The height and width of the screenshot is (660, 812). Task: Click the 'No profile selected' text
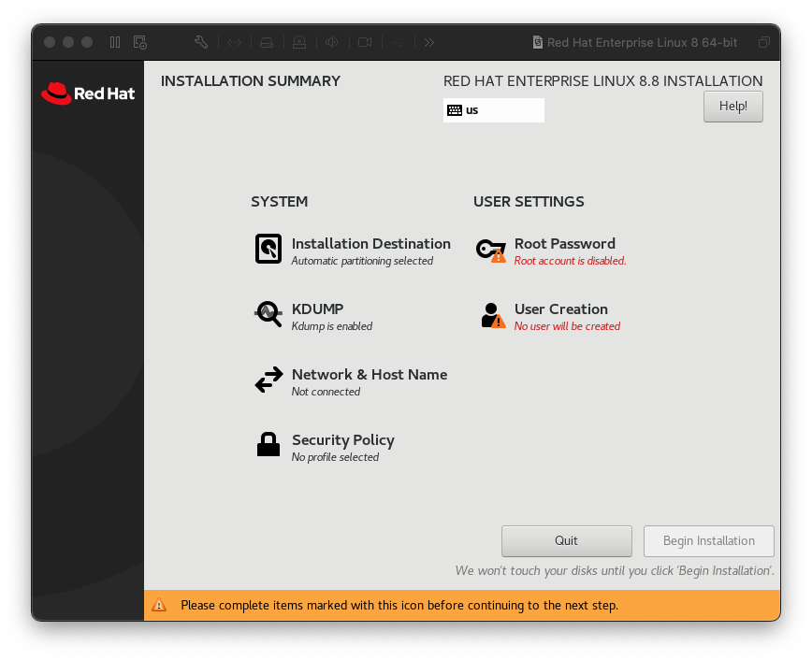335,457
